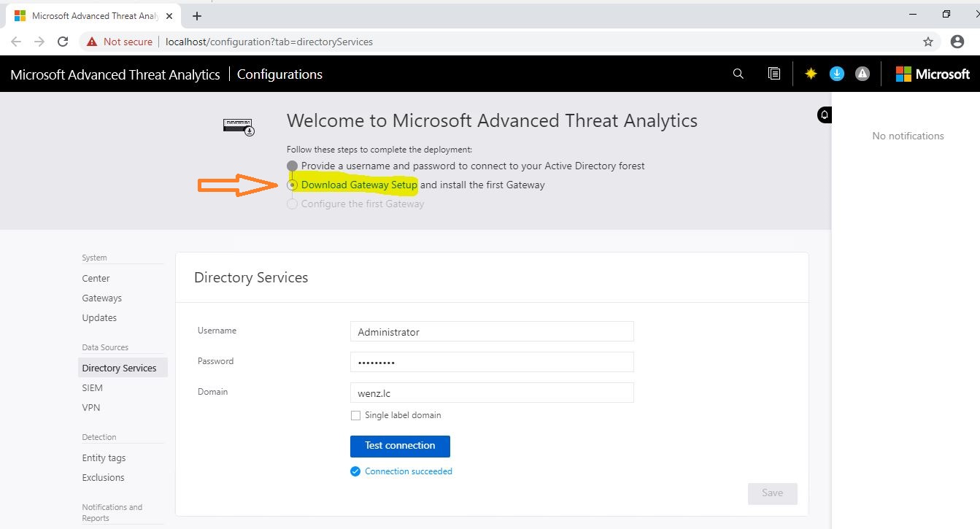The height and width of the screenshot is (529, 980).
Task: Open the yellow sun health icon
Action: tap(811, 74)
